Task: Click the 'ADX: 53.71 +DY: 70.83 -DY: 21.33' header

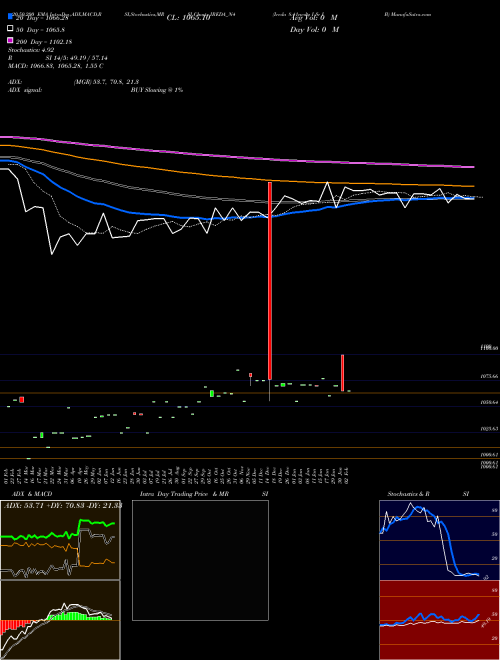Action: click(63, 505)
